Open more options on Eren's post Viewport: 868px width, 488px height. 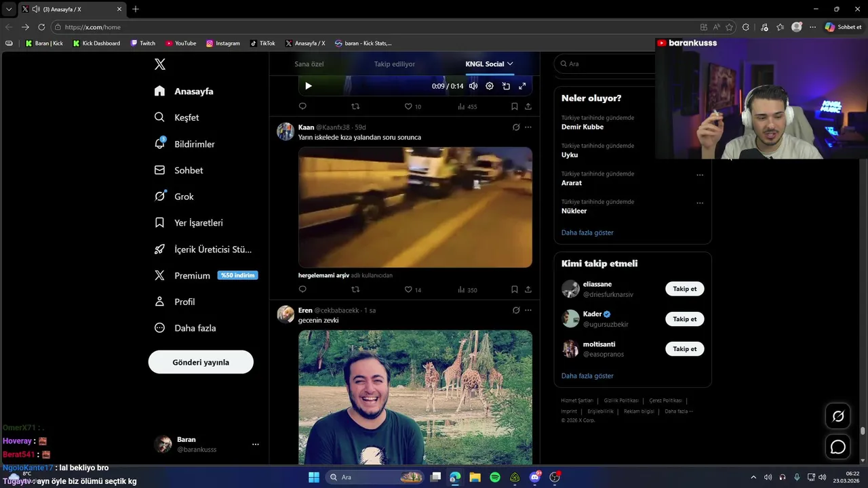coord(528,310)
